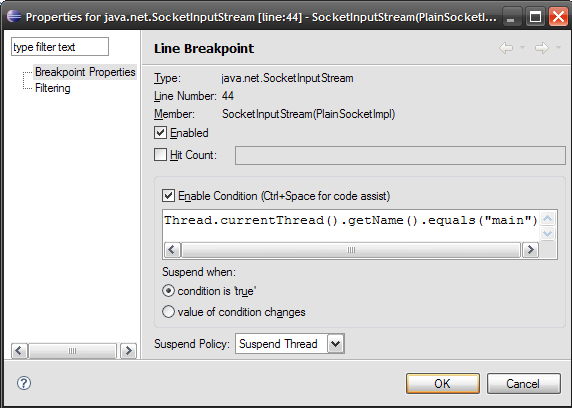Click the condition editor scroll up arrow
This screenshot has width=572, height=408.
pyautogui.click(x=547, y=219)
